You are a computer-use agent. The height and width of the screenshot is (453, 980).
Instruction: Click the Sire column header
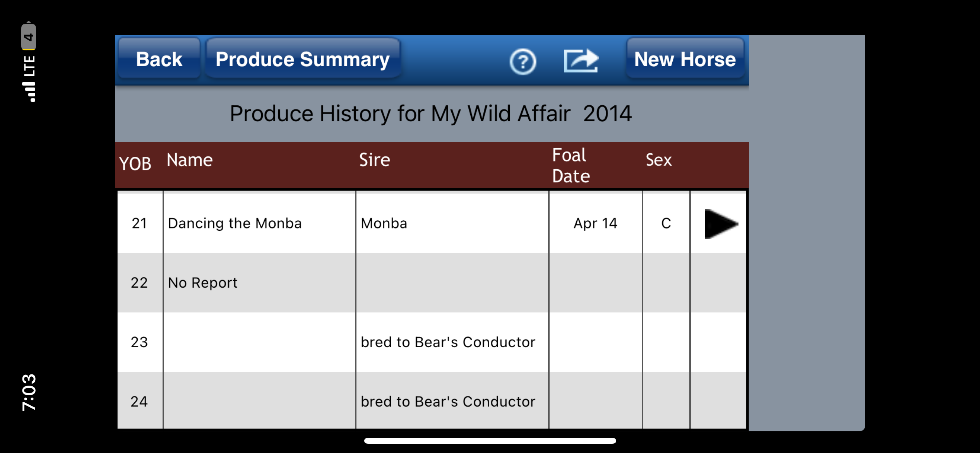375,160
